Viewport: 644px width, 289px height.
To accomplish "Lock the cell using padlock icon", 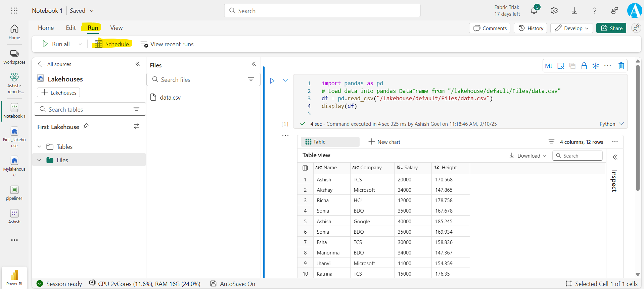I will pyautogui.click(x=584, y=66).
